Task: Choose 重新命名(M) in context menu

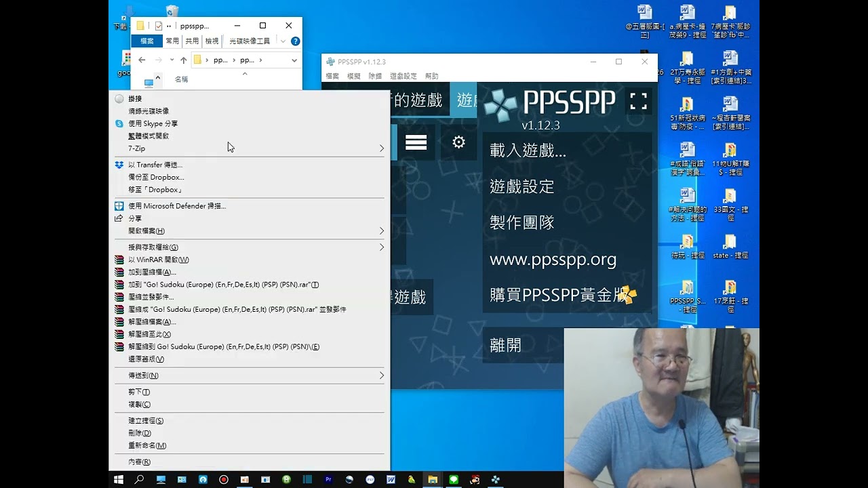Action: 249,445
